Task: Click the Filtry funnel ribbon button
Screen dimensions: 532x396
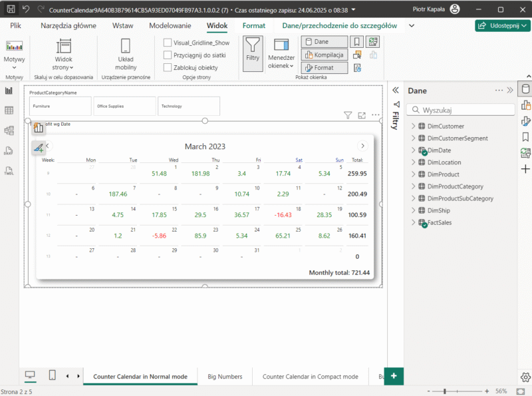Action: coord(253,51)
